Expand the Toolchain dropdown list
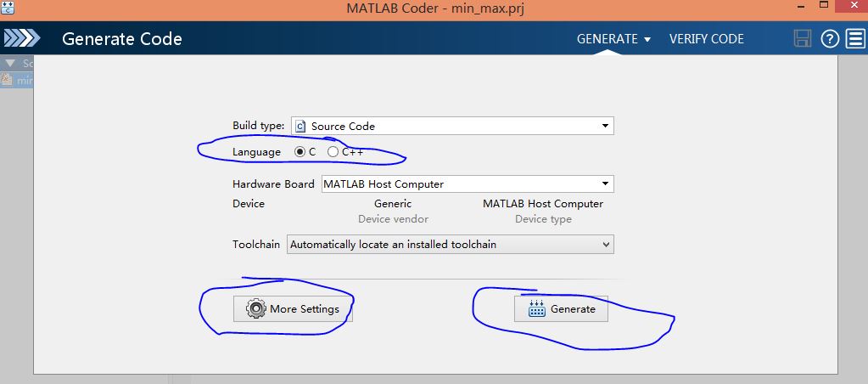 coord(450,245)
